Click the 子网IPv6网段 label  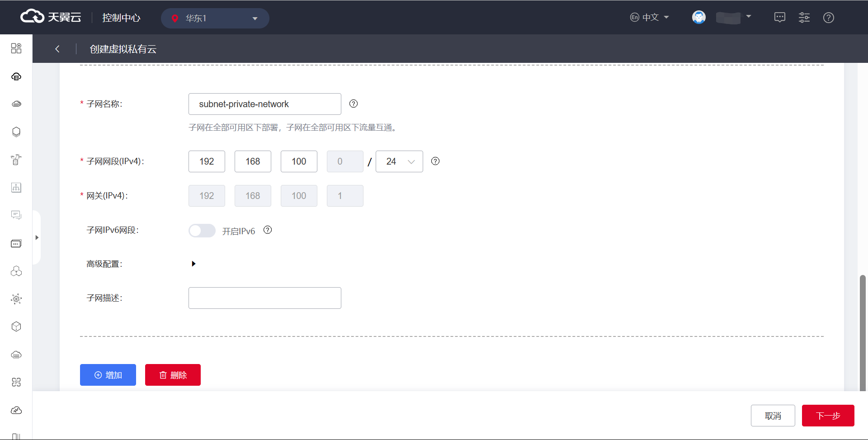click(113, 230)
